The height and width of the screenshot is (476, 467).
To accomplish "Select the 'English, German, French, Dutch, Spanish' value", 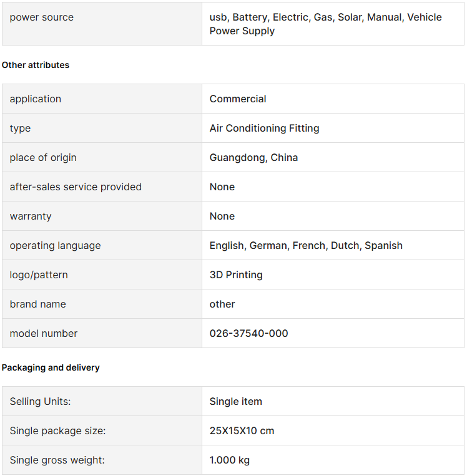I will coord(306,245).
